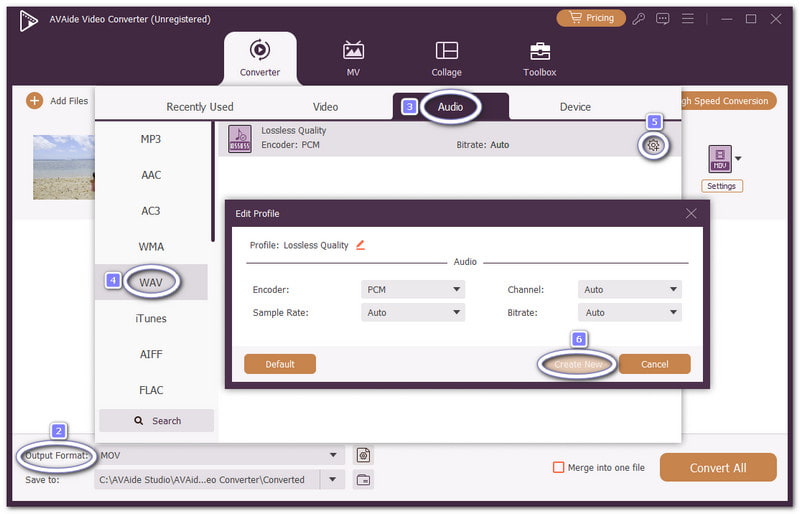This screenshot has height=514, width=800.
Task: Click the Pricing button
Action: 591,18
